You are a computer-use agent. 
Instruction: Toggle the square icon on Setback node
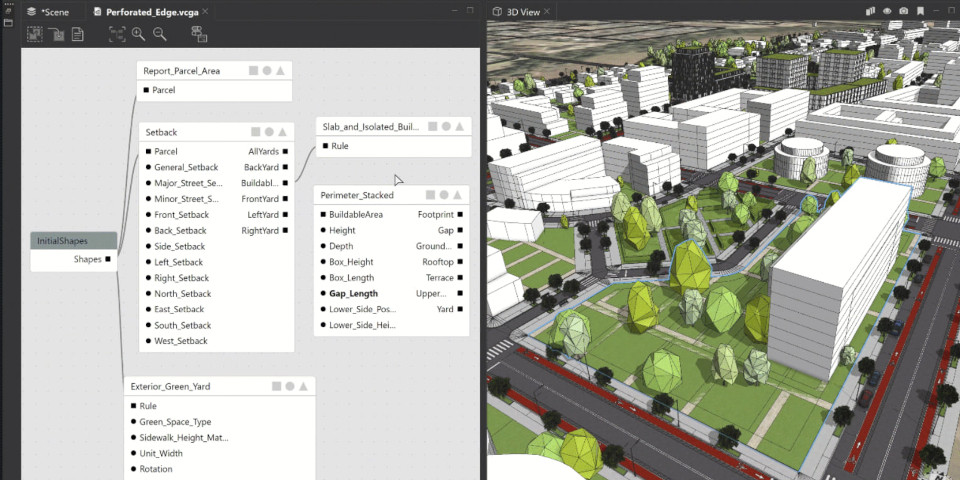pos(255,132)
